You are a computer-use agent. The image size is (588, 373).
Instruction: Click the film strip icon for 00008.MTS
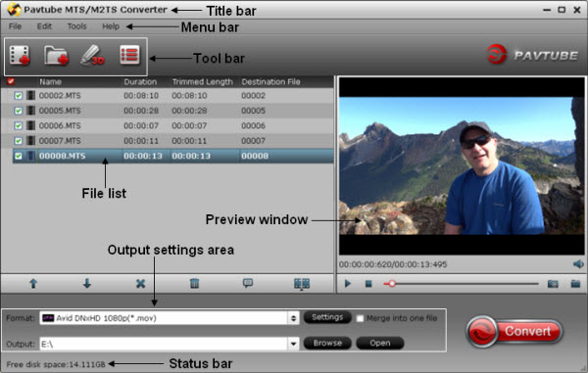click(x=30, y=156)
